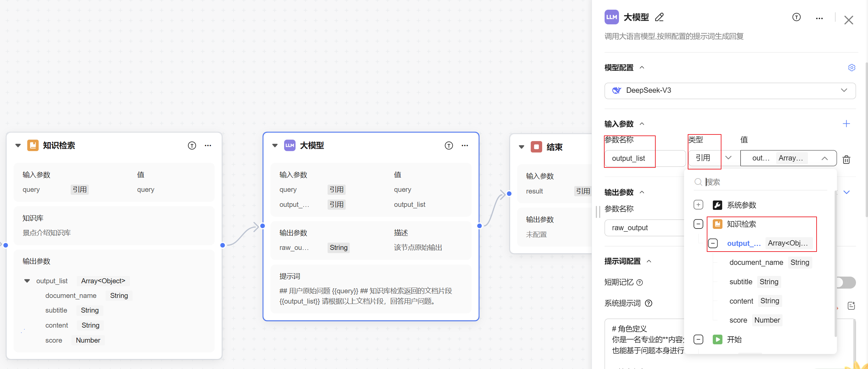This screenshot has height=369, width=868.
Task: Delete the output_list parameter with trash icon
Action: [846, 159]
